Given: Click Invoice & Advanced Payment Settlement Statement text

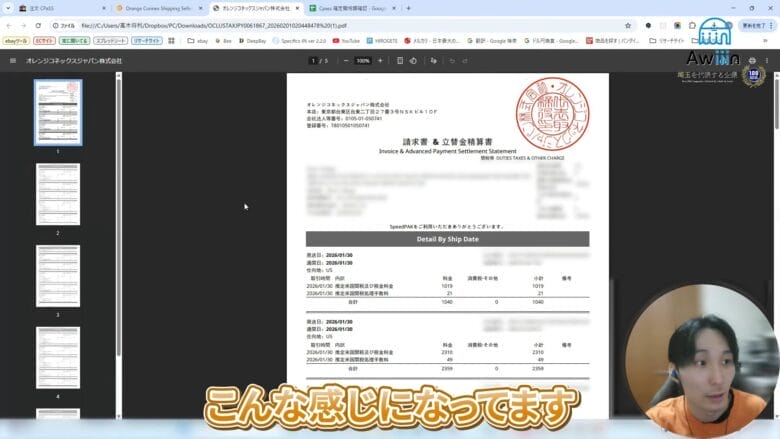Looking at the screenshot, I should point(448,151).
